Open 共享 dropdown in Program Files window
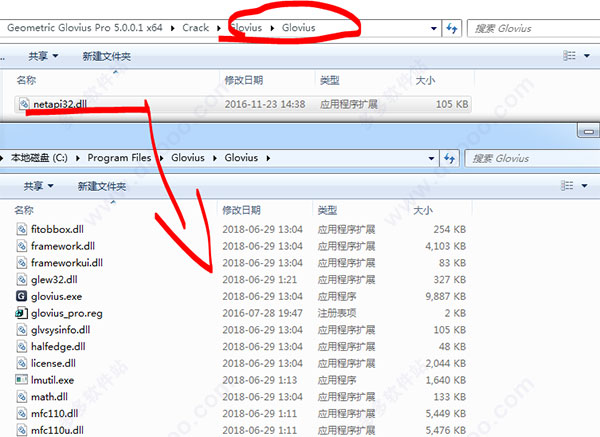The image size is (600, 437). pyautogui.click(x=38, y=186)
